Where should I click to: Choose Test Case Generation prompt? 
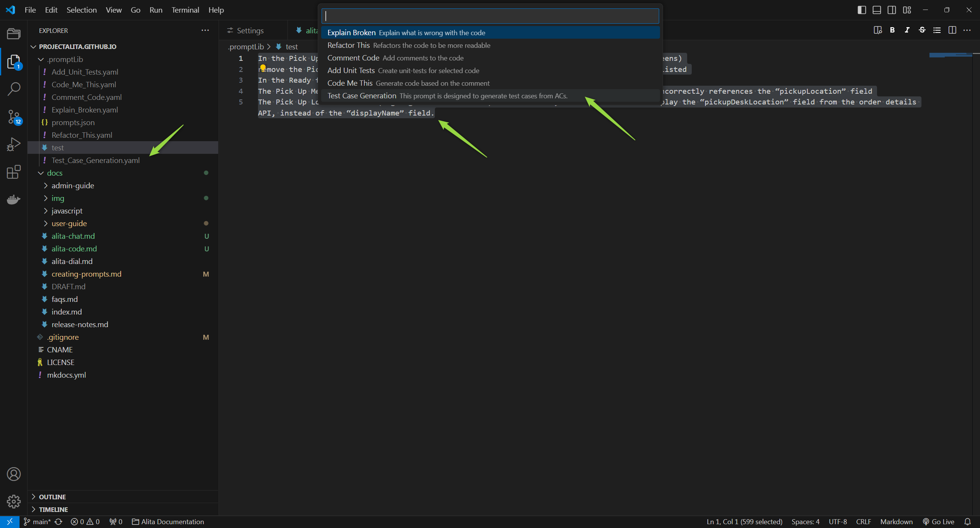490,96
